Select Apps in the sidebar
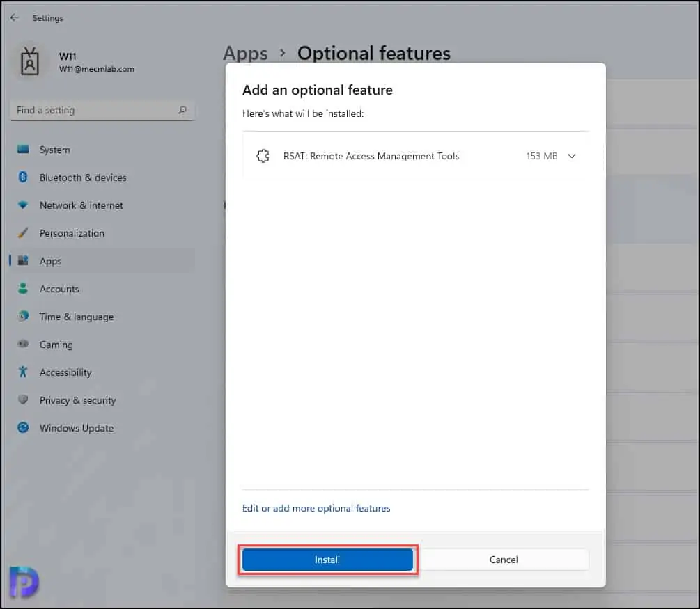Image resolution: width=700 pixels, height=609 pixels. click(102, 261)
